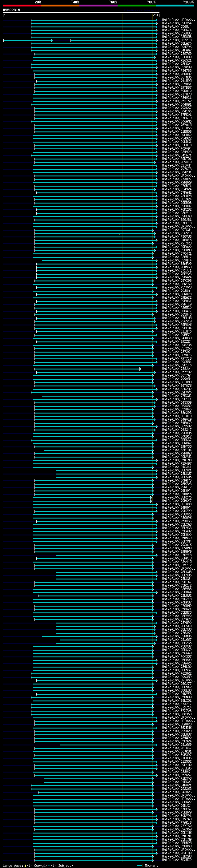Click the label UniRef100_Q6VAL5

coord(177,125)
